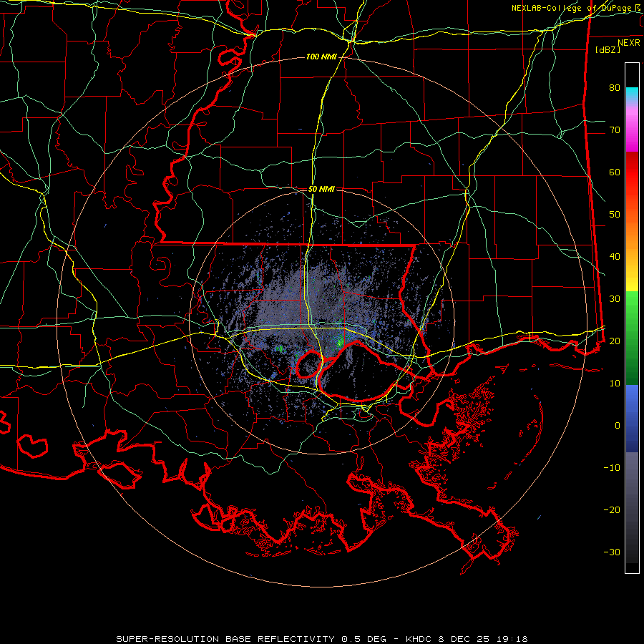Click the green echo east of the radar site

[x=340, y=342]
